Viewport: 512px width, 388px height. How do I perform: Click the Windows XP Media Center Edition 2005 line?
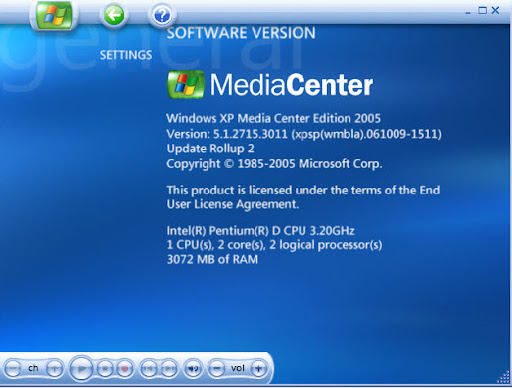[273, 118]
